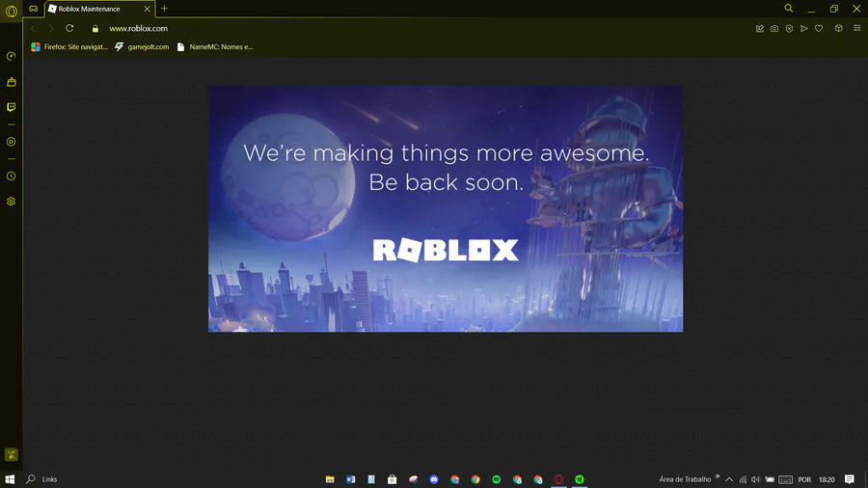Open the Windows Start menu
Viewport: 868px width, 488px height.
(10, 479)
